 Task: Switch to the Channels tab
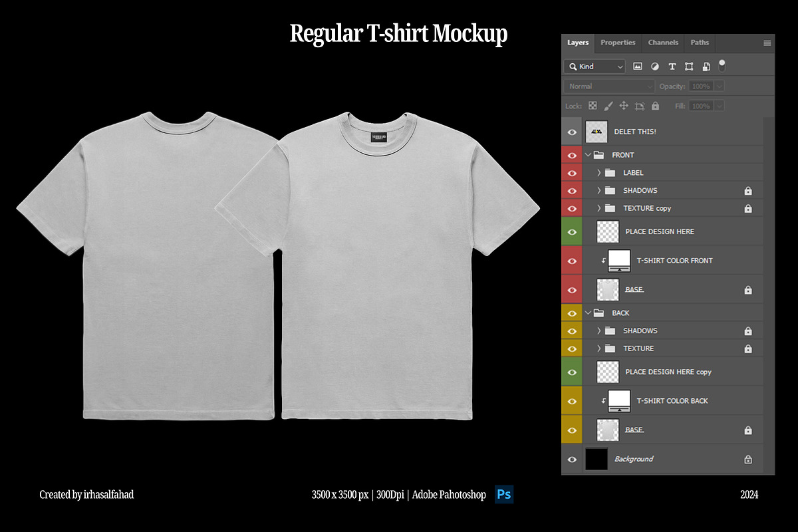(663, 43)
